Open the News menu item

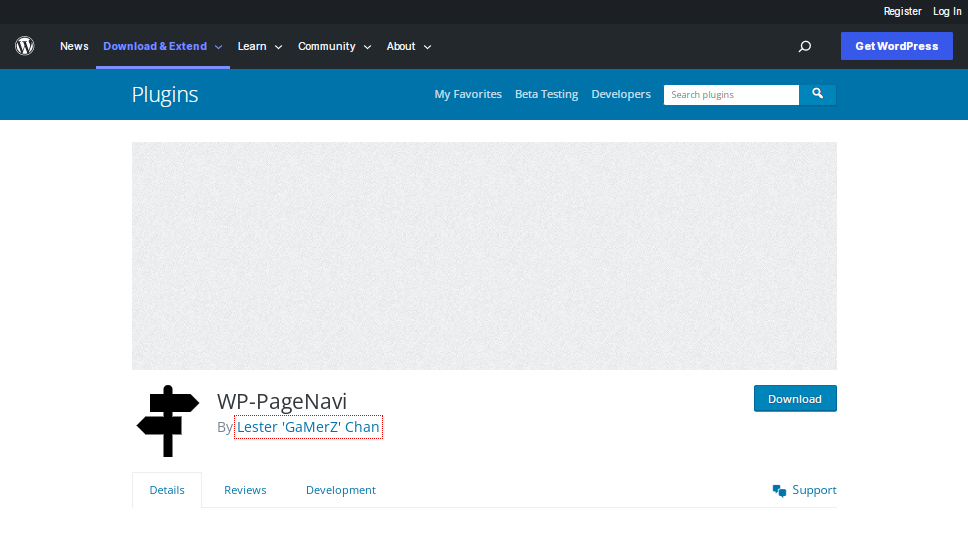[x=74, y=46]
